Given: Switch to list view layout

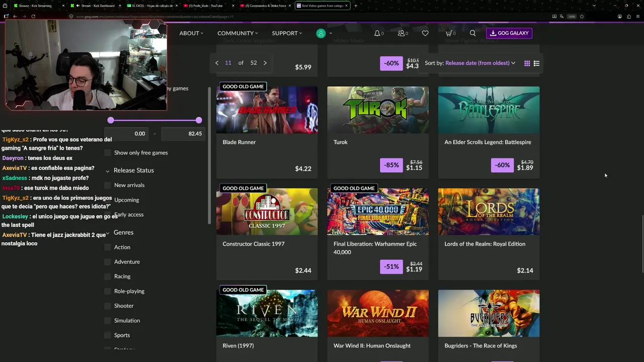Looking at the screenshot, I should (x=536, y=63).
